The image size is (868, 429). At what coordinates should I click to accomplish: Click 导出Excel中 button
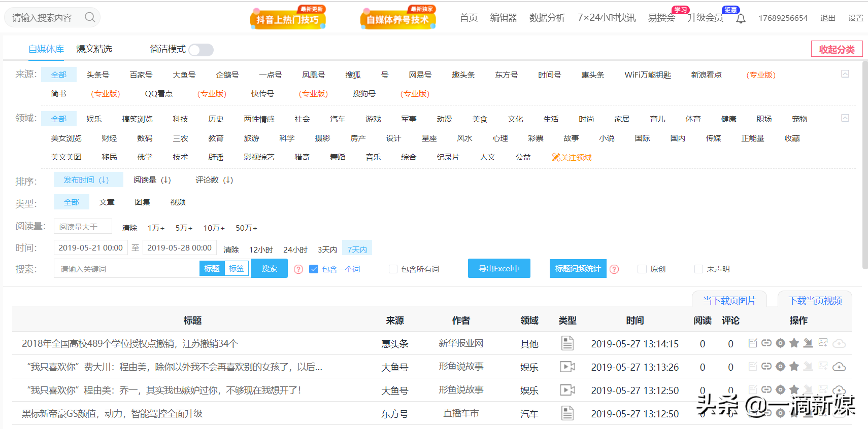(499, 269)
